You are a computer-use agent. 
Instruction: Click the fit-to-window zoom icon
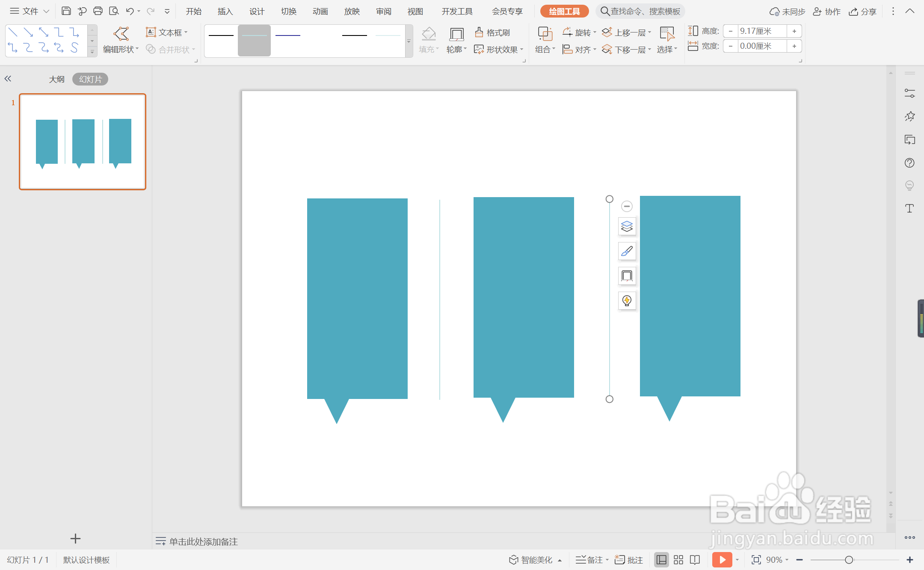(756, 560)
